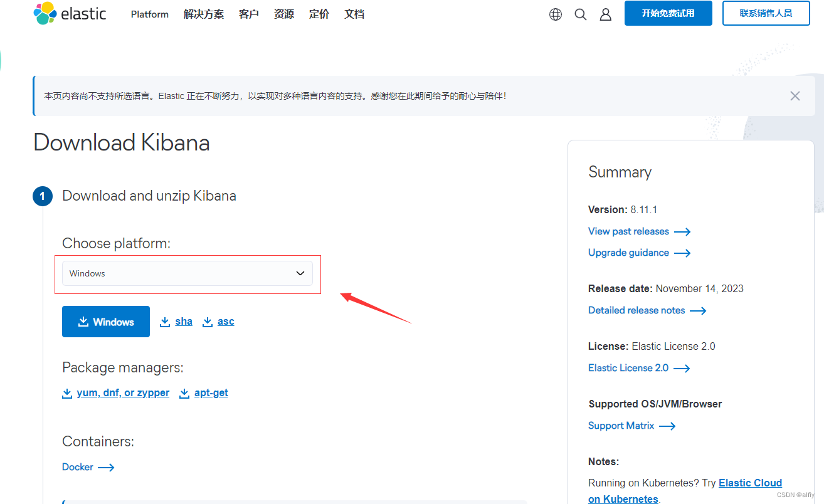Open Detailed release notes link
This screenshot has width=824, height=504.
(636, 310)
